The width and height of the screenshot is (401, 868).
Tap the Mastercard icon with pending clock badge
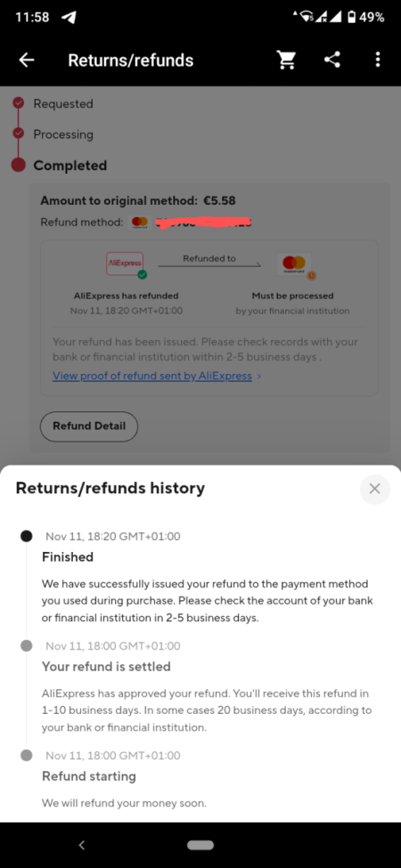[x=295, y=264]
